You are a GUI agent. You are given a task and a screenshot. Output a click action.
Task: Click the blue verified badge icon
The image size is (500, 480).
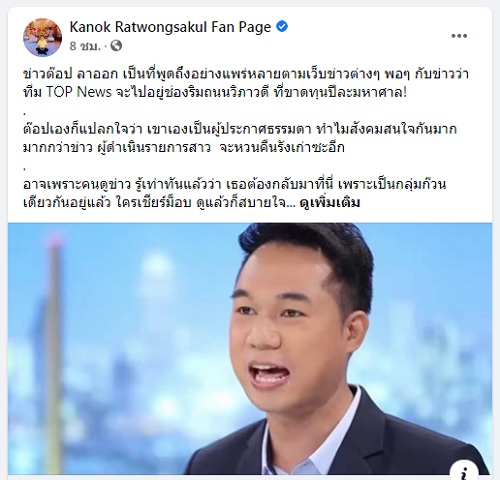(x=282, y=26)
